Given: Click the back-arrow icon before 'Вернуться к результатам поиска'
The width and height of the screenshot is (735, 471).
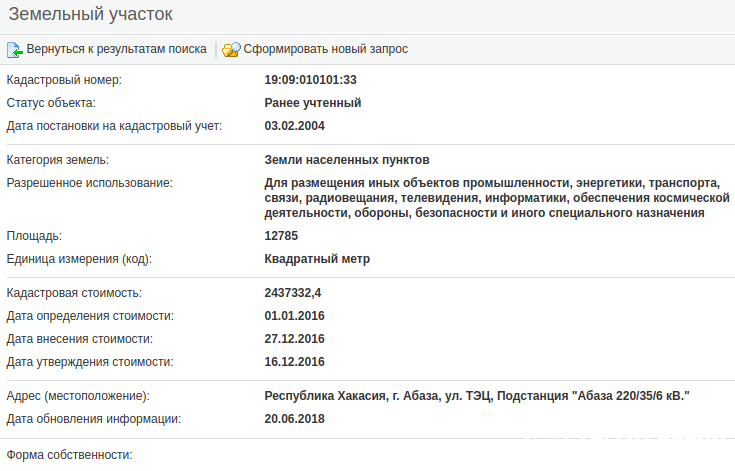Looking at the screenshot, I should 15,49.
